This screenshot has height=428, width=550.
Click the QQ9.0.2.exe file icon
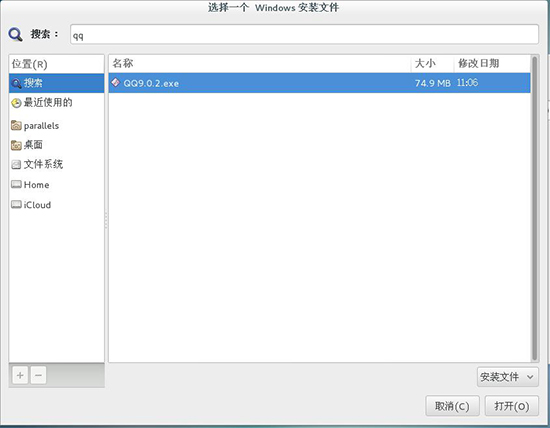[115, 83]
